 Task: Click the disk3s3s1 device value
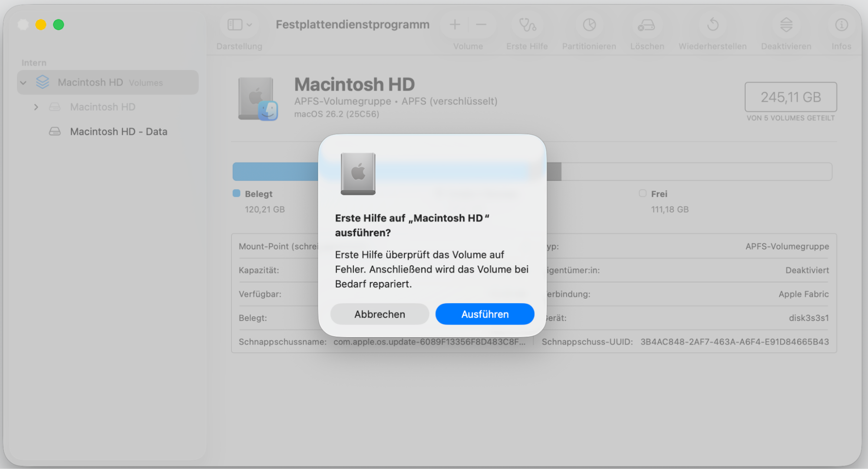pos(809,318)
